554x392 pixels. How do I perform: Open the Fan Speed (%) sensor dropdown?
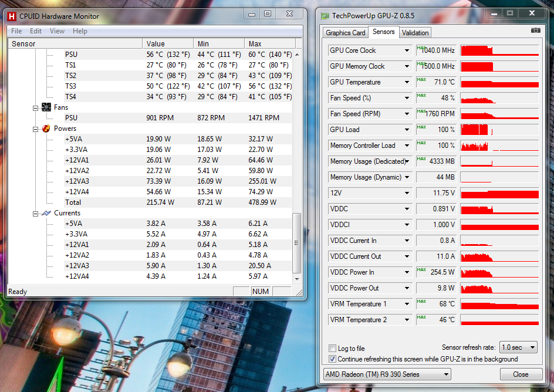[407, 98]
